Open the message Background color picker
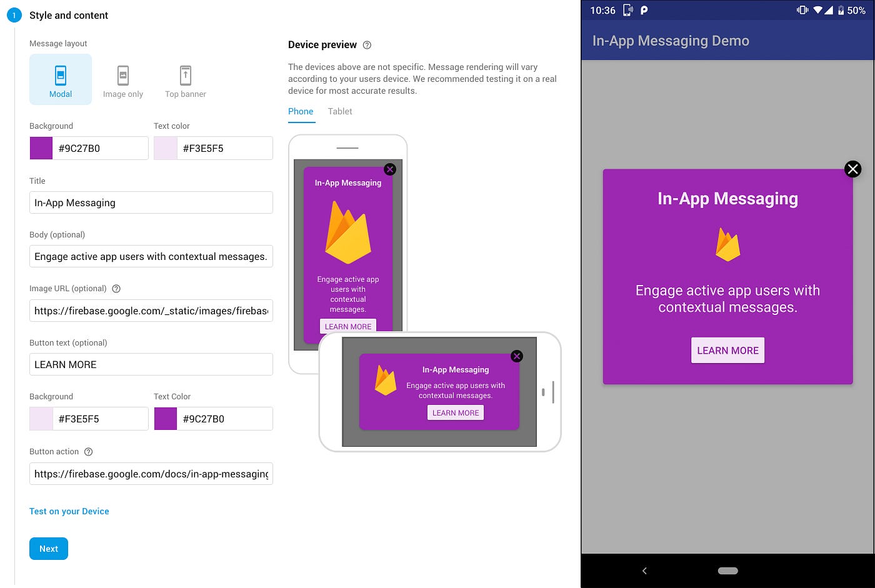The width and height of the screenshot is (875, 588). [41, 148]
